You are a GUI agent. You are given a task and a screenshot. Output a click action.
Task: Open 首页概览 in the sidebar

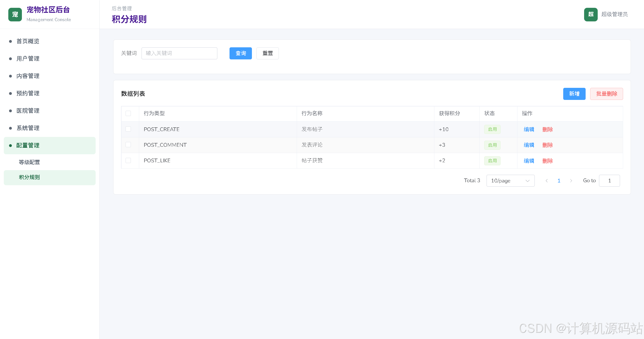[x=50, y=41]
